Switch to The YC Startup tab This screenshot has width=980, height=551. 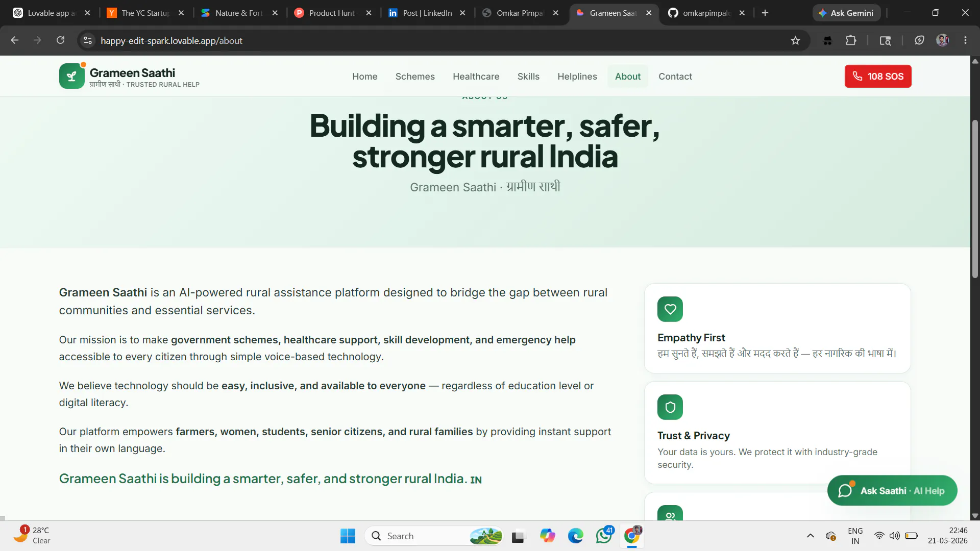[x=146, y=13]
